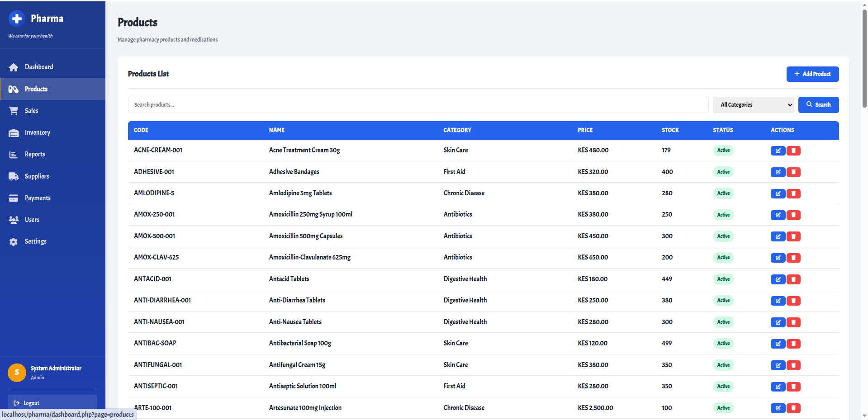Image resolution: width=868 pixels, height=420 pixels.
Task: Navigate to Suppliers in the sidebar
Action: 37,176
